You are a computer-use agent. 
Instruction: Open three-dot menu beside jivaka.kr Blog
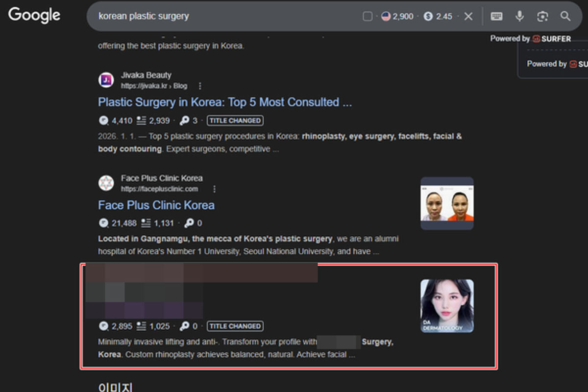pos(199,86)
